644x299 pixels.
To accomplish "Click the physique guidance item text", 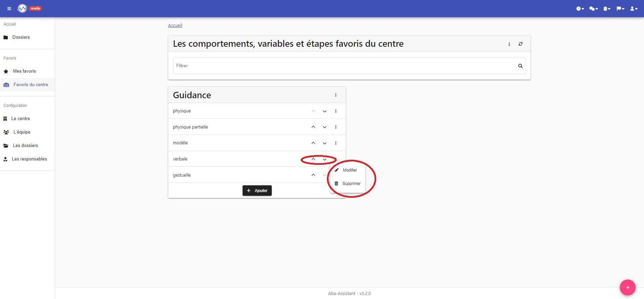I will click(182, 111).
